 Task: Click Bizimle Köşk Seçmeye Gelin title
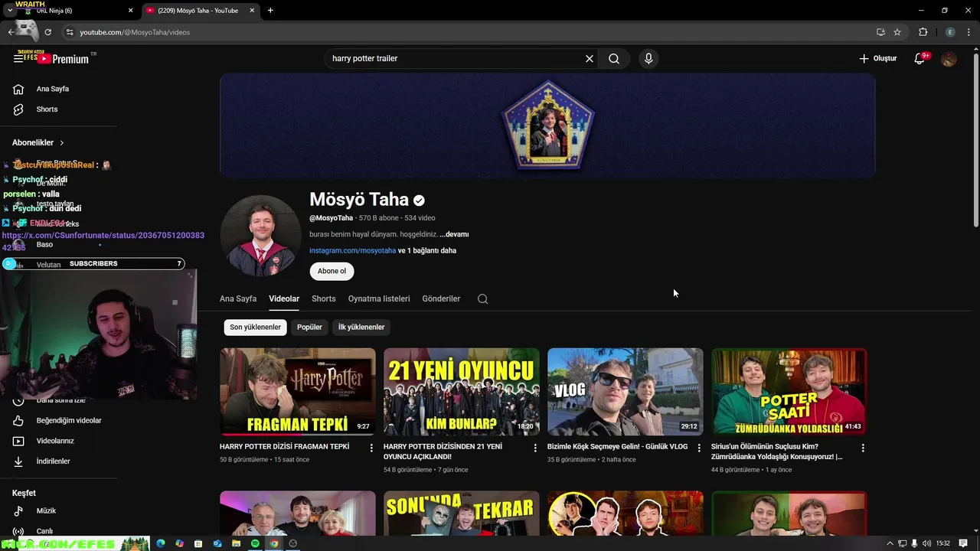[618, 446]
